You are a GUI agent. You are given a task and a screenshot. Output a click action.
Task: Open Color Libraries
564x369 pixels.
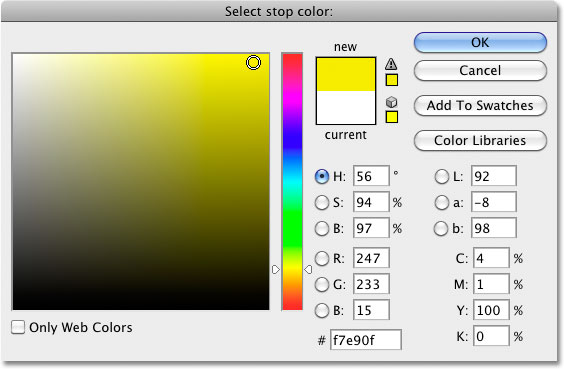tap(480, 140)
